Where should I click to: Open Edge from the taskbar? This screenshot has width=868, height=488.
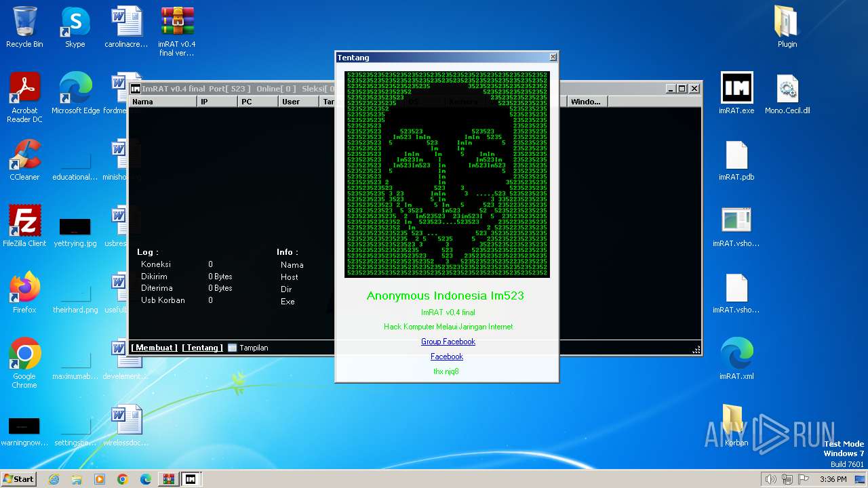[146, 479]
